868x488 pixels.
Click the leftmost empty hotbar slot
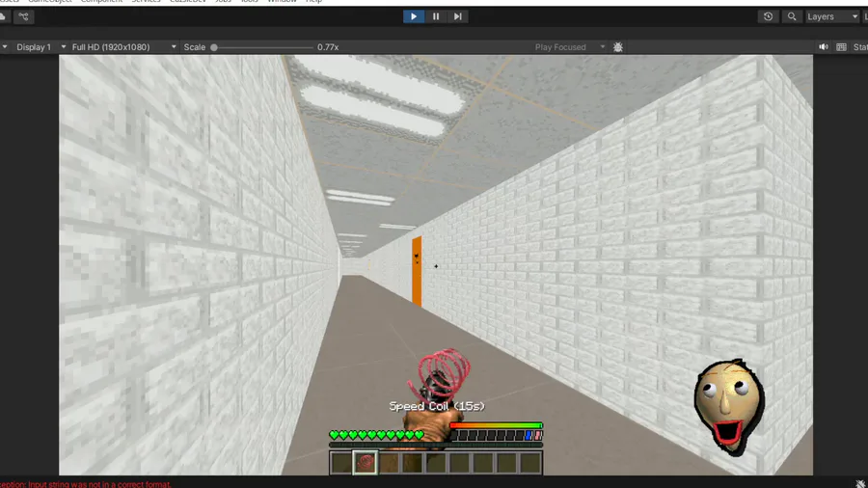pos(341,463)
